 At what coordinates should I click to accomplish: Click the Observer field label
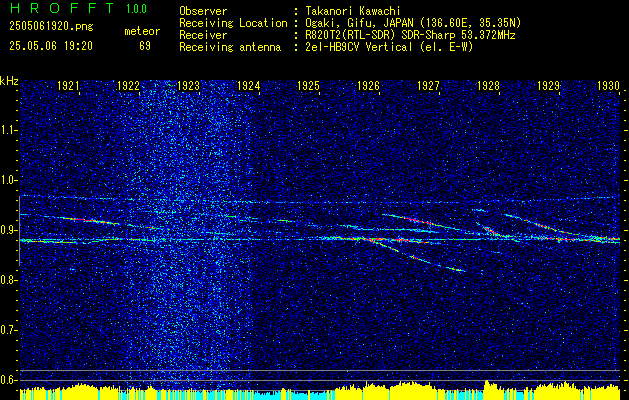[203, 11]
